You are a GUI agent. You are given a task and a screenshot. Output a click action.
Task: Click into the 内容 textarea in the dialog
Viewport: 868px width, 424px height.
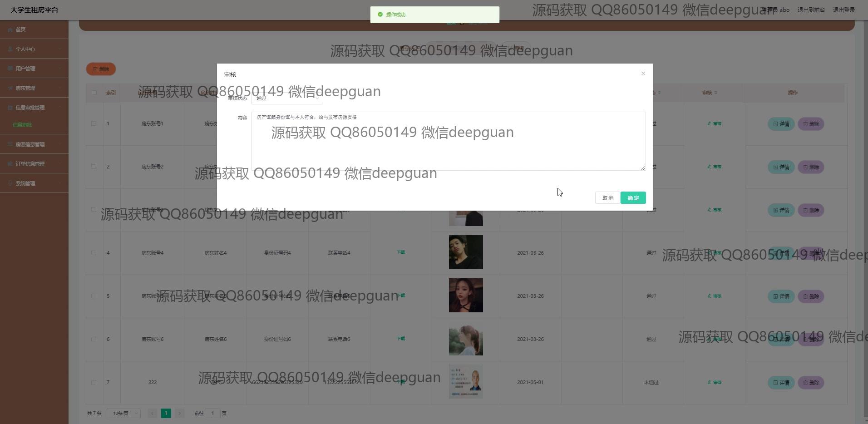point(449,141)
